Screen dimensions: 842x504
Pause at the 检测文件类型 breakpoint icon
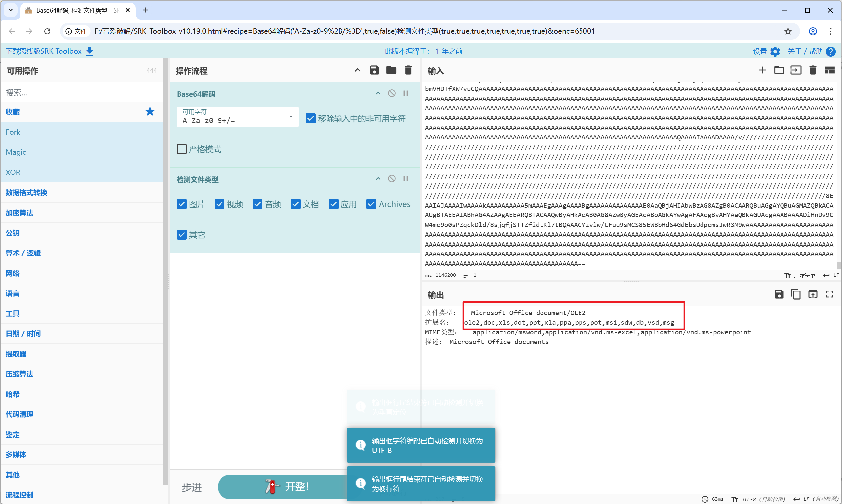tap(406, 179)
